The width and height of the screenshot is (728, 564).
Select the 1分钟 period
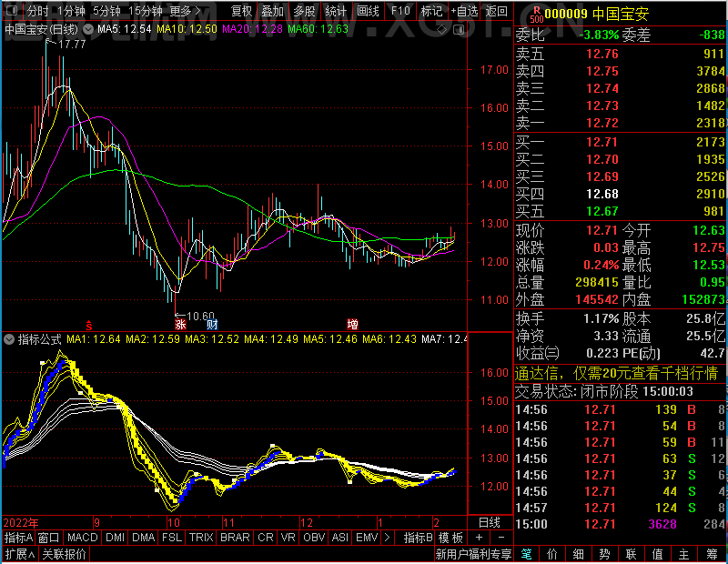pyautogui.click(x=71, y=11)
